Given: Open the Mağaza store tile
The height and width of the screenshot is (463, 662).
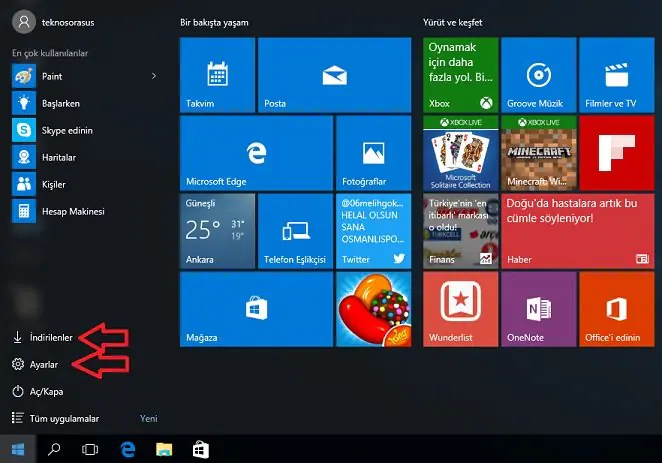Looking at the screenshot, I should click(256, 308).
